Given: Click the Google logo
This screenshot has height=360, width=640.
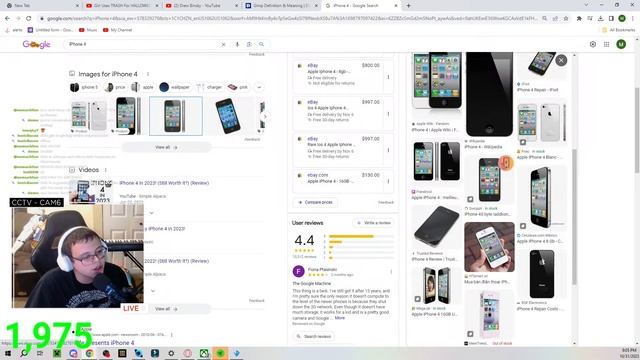Looking at the screenshot, I should (x=36, y=44).
